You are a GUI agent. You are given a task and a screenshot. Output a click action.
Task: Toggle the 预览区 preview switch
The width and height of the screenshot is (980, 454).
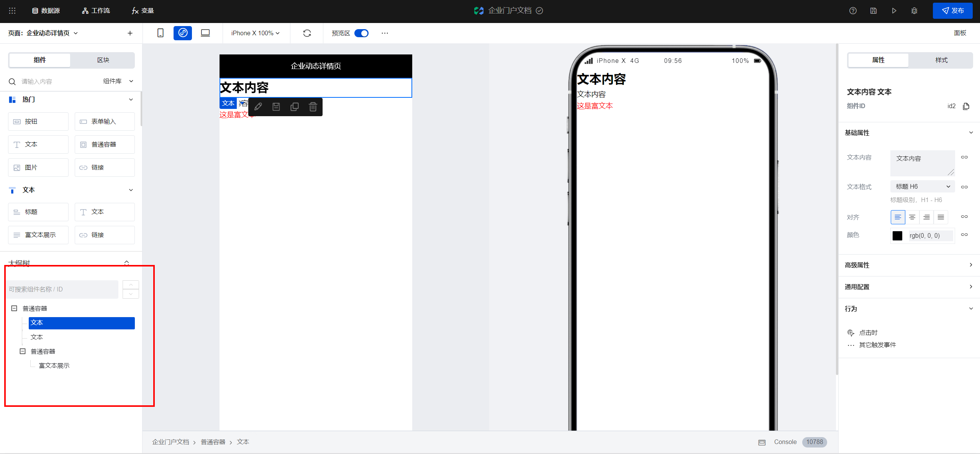pyautogui.click(x=361, y=33)
